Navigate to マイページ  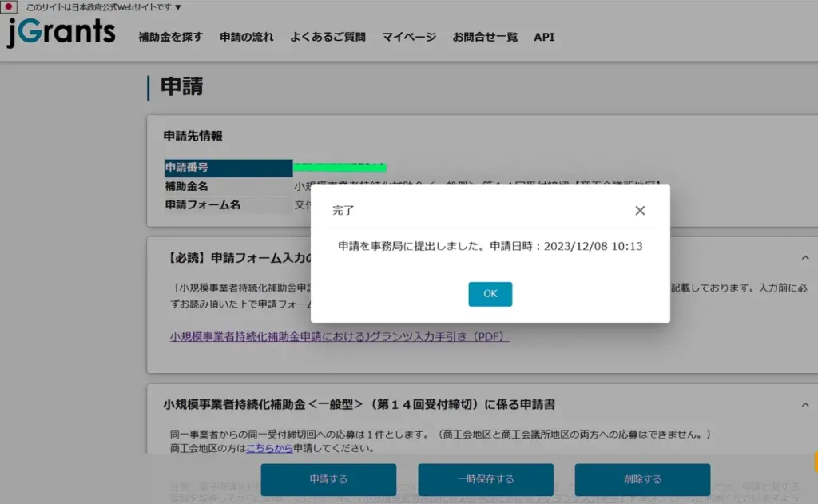[409, 37]
